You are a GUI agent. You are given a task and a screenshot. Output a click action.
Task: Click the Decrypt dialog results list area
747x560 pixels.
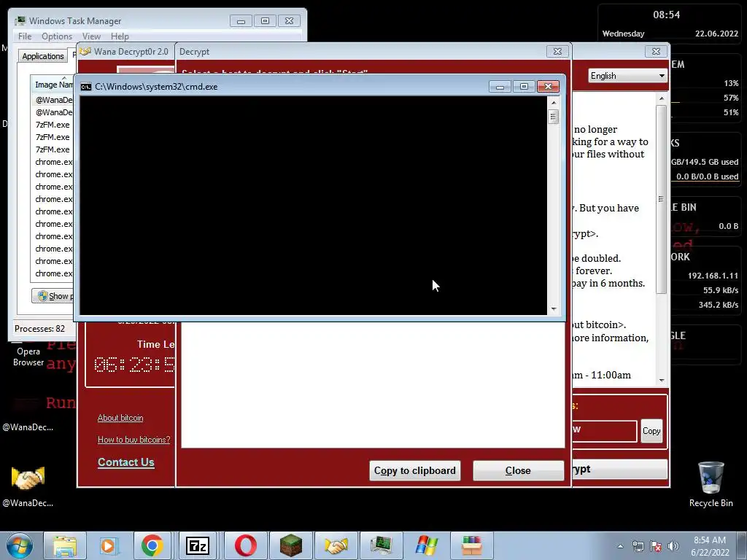point(373,384)
